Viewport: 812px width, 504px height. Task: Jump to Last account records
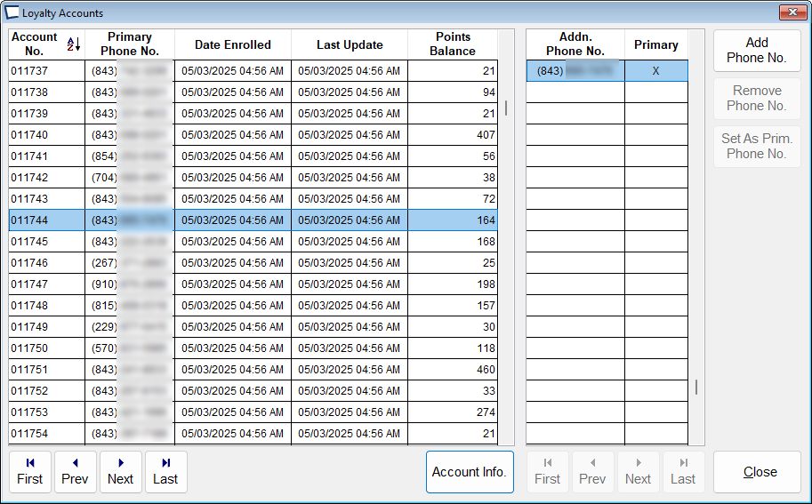(x=165, y=471)
